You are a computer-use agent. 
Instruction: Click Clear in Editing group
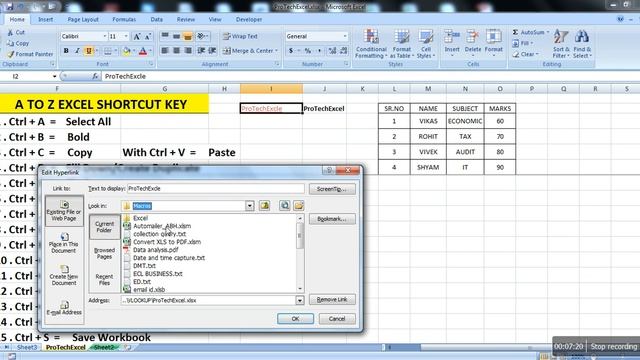tap(526, 54)
